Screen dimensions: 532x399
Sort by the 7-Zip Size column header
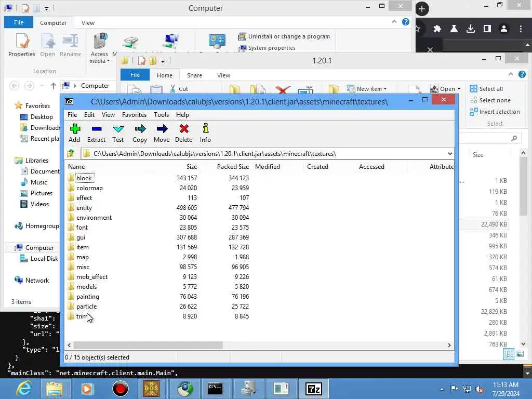(x=192, y=167)
